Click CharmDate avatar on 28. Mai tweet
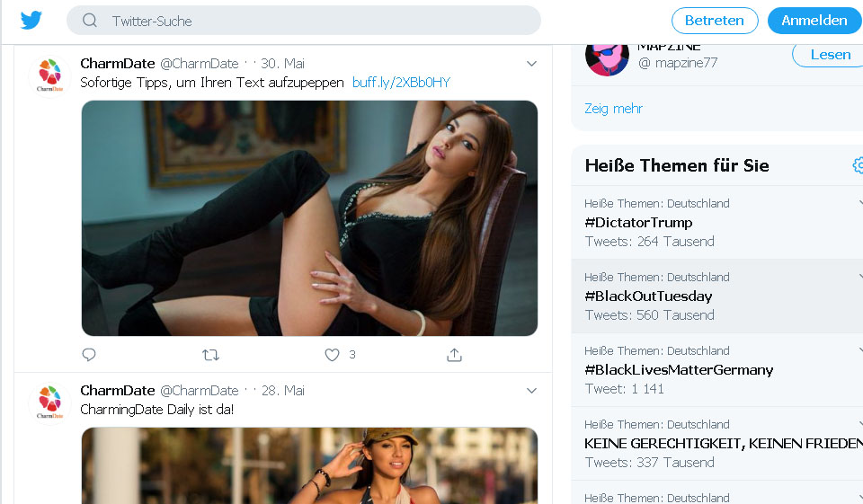The image size is (863, 504). (50, 402)
